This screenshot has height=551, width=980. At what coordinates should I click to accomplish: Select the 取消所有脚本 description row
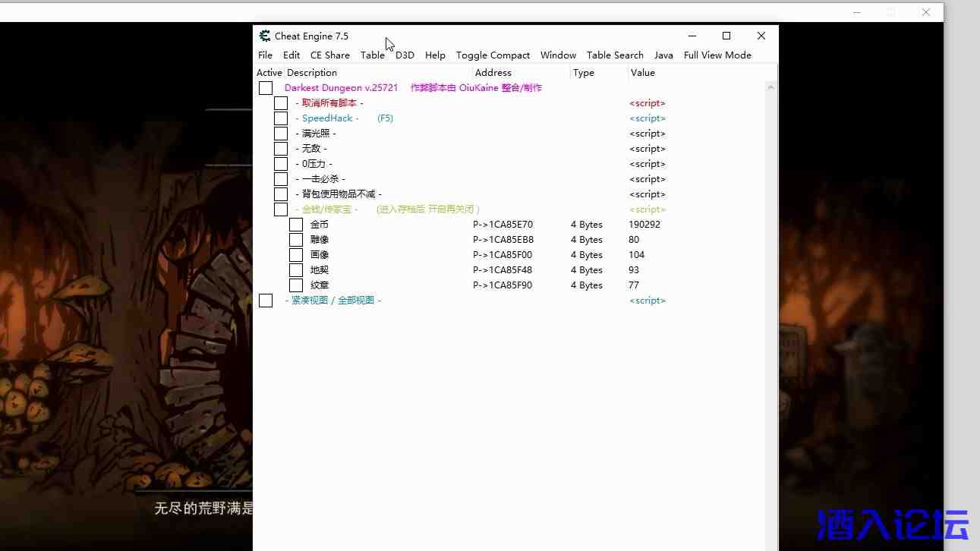tap(329, 103)
